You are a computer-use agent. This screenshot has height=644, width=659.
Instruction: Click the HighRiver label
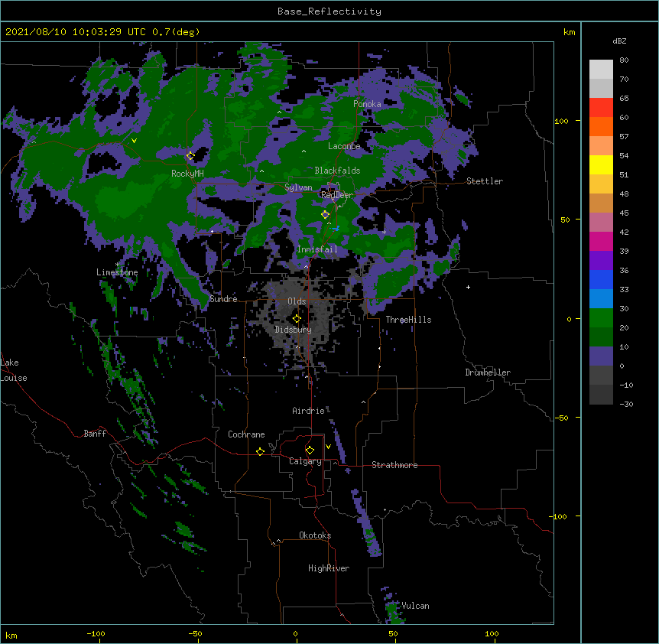click(x=329, y=568)
